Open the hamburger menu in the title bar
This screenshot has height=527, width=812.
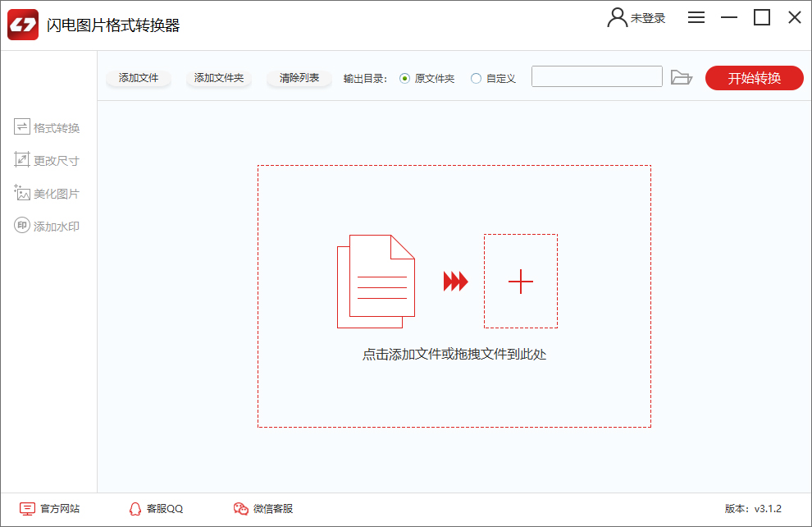point(696,16)
